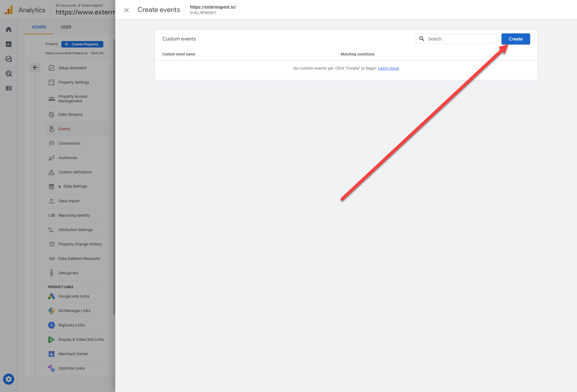Select the ADMIN tab

(x=39, y=27)
